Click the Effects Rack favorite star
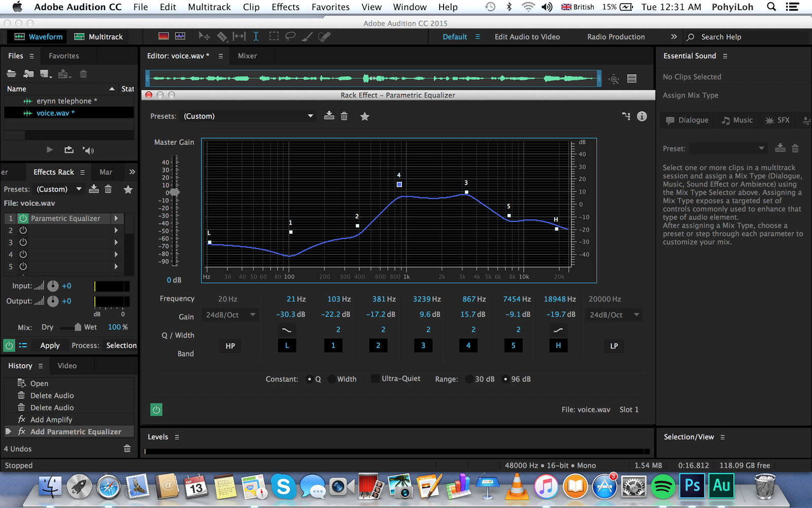This screenshot has width=812, height=508. pyautogui.click(x=128, y=189)
